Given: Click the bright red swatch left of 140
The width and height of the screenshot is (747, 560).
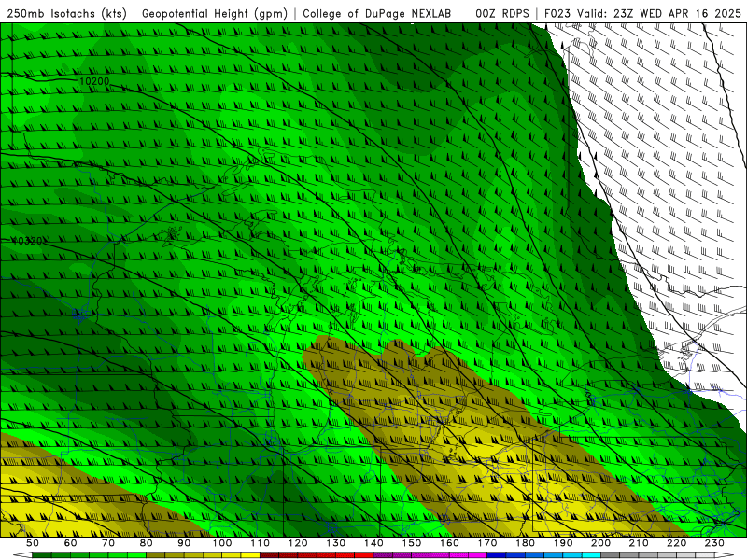Looking at the screenshot, I should 364,554.
